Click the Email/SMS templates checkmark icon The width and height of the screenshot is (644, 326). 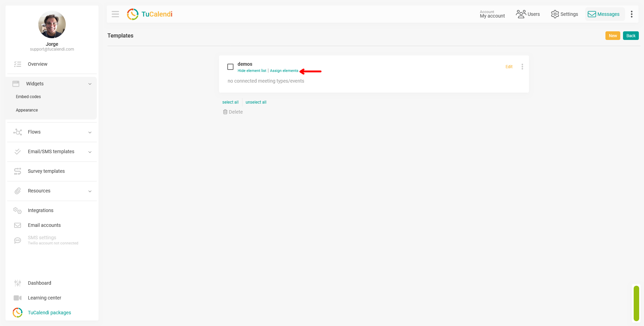point(18,151)
